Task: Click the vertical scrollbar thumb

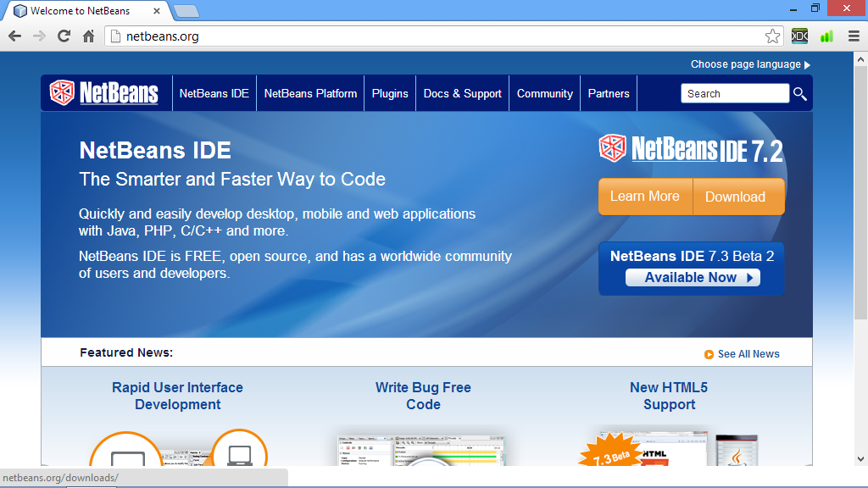Action: click(860, 194)
